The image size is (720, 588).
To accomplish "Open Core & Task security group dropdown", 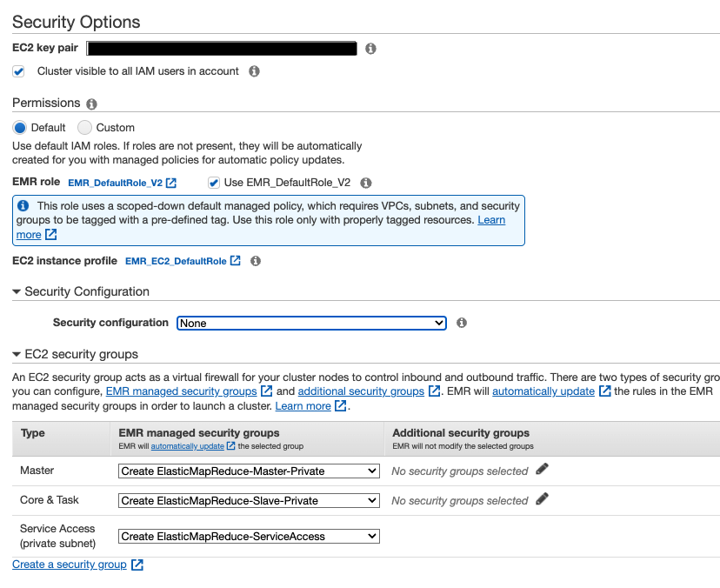I will click(249, 500).
